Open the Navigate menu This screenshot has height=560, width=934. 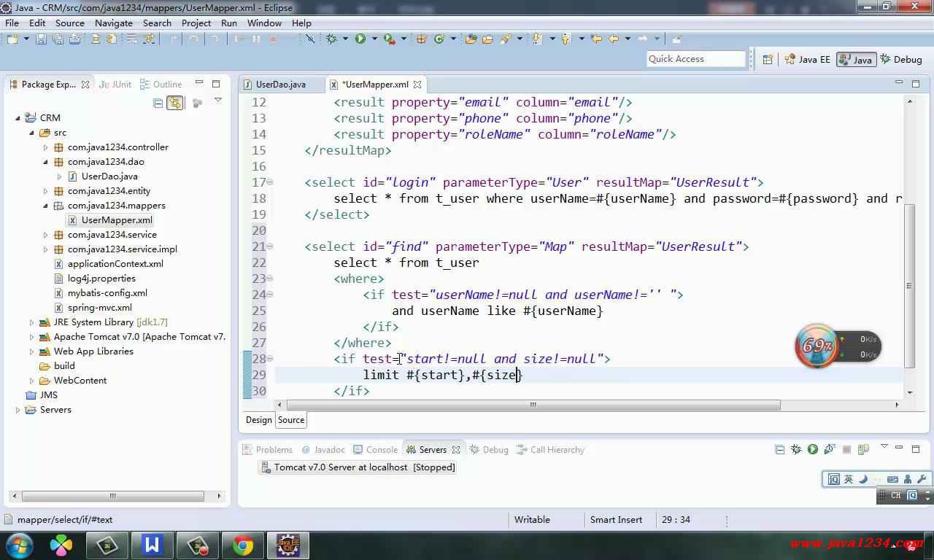(x=113, y=23)
